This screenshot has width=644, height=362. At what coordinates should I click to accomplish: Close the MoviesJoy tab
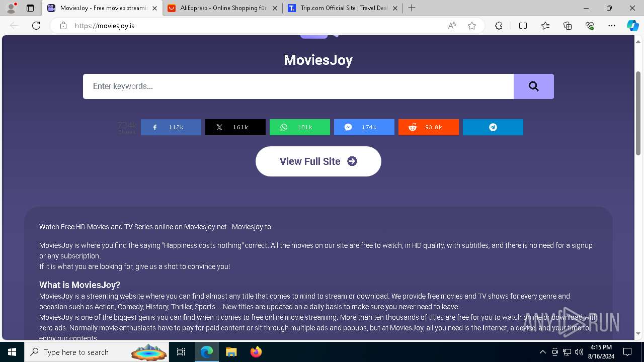click(154, 8)
